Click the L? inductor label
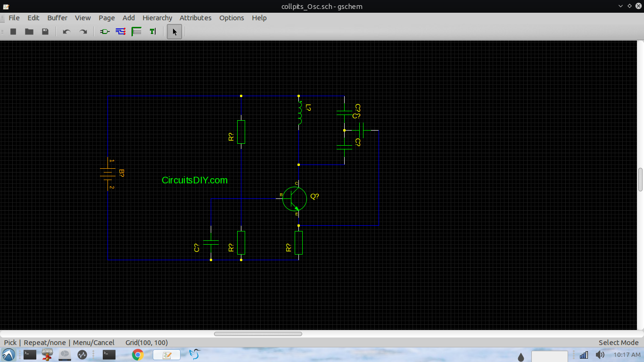 click(x=308, y=108)
